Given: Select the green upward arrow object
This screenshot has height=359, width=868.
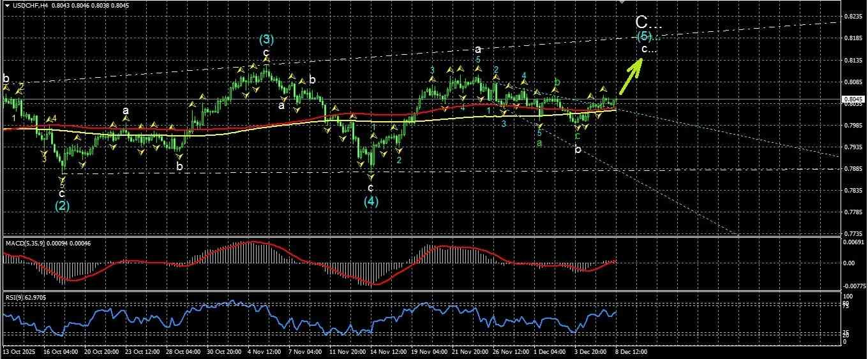Looking at the screenshot, I should tap(631, 77).
